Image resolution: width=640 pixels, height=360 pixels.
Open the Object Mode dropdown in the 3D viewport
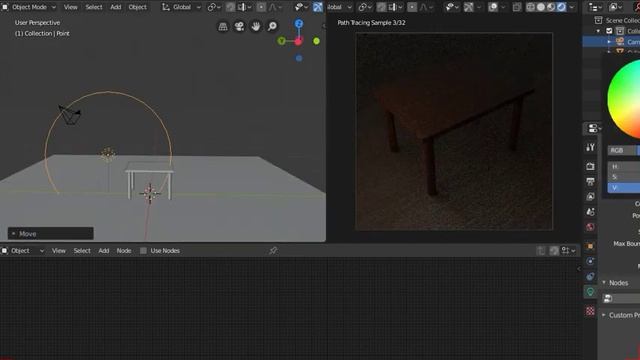29,7
